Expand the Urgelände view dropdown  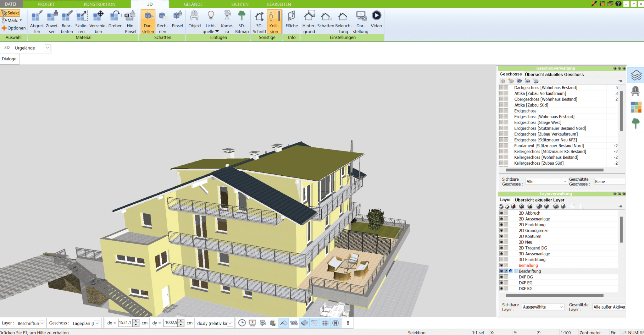coord(47,47)
